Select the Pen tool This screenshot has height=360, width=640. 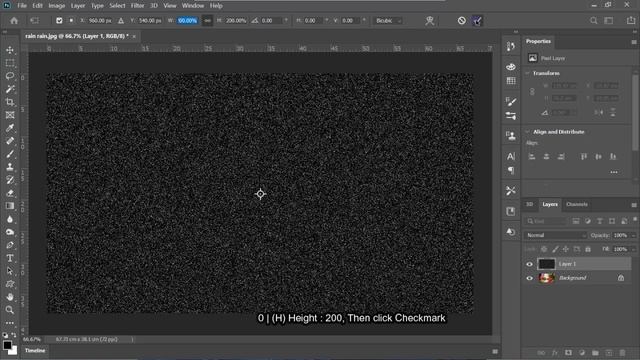(x=10, y=245)
